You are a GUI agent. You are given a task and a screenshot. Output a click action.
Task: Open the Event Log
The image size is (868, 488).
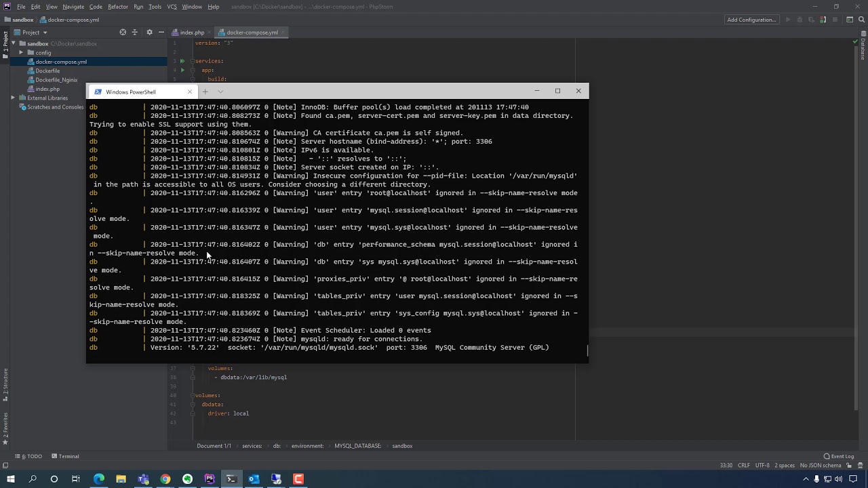click(839, 456)
